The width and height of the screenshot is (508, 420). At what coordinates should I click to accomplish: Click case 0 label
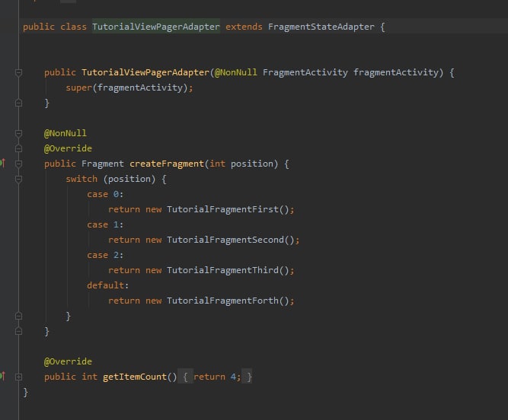pos(105,194)
